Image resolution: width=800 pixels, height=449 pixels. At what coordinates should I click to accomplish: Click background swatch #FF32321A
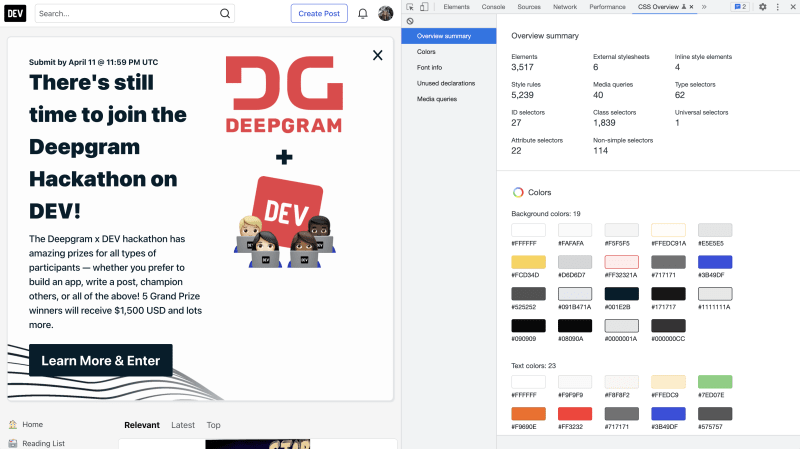coord(621,262)
